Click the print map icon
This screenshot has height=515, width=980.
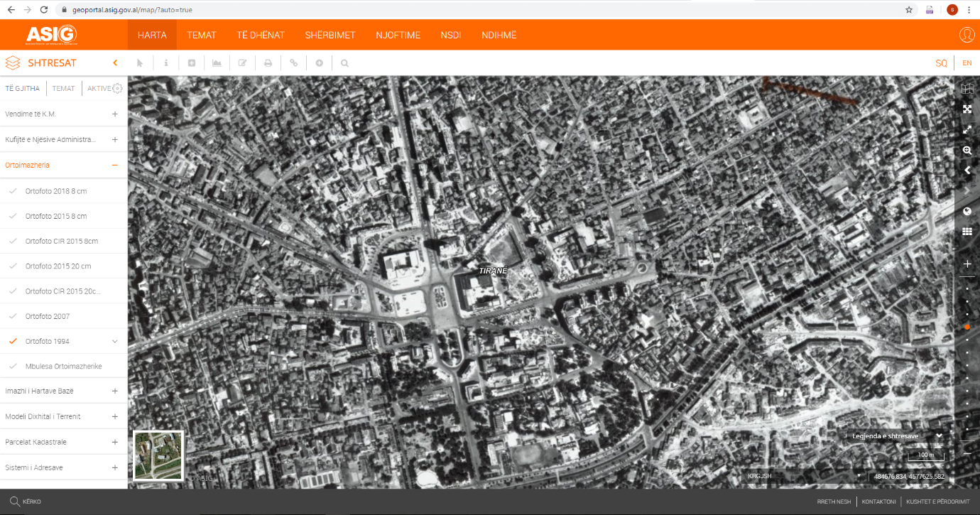268,63
